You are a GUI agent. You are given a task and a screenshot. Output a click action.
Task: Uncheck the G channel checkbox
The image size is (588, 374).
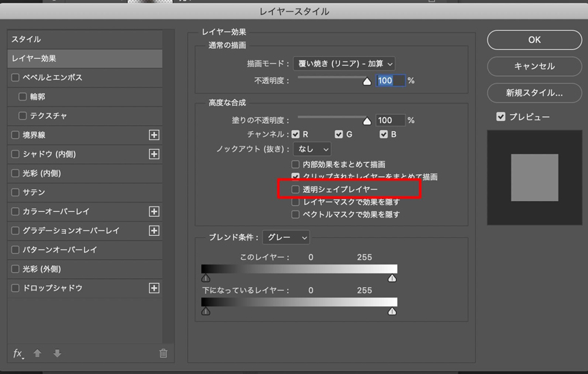(x=339, y=134)
